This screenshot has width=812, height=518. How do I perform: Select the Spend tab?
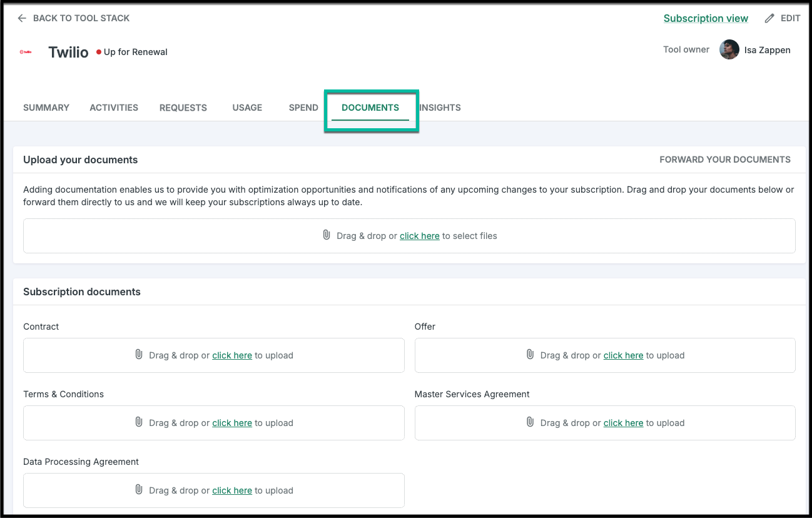click(303, 108)
